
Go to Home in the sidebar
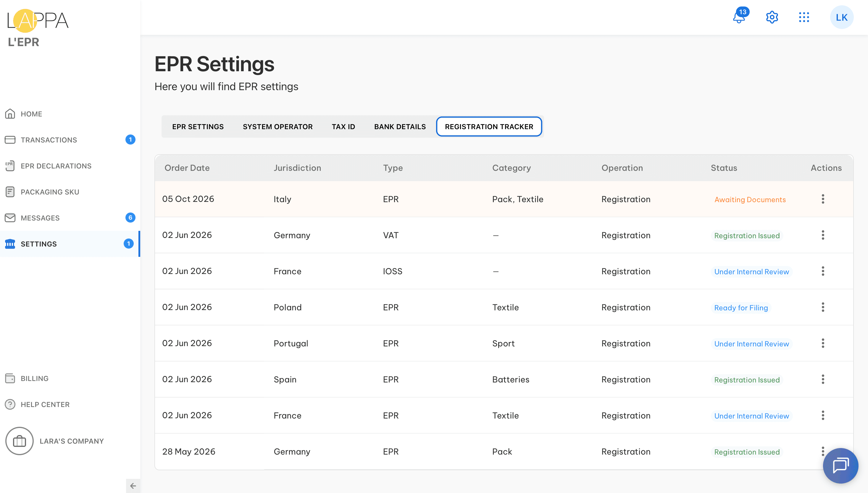[x=70, y=114]
